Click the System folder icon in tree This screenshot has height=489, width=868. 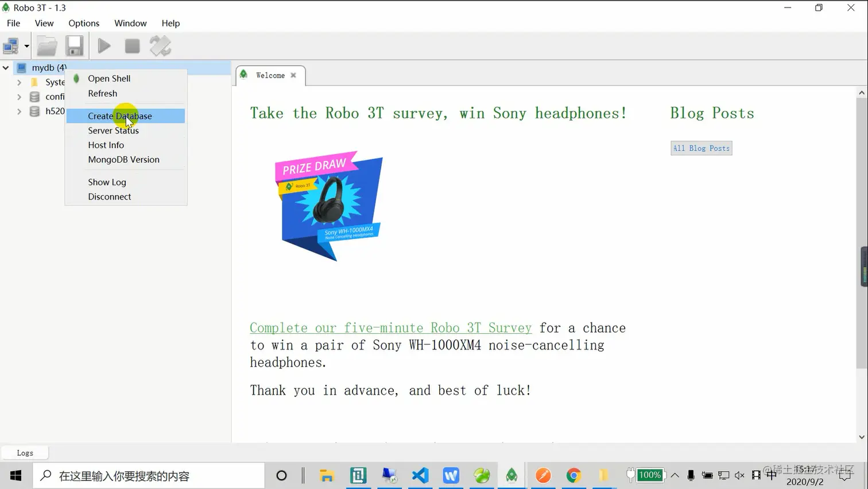click(x=34, y=82)
